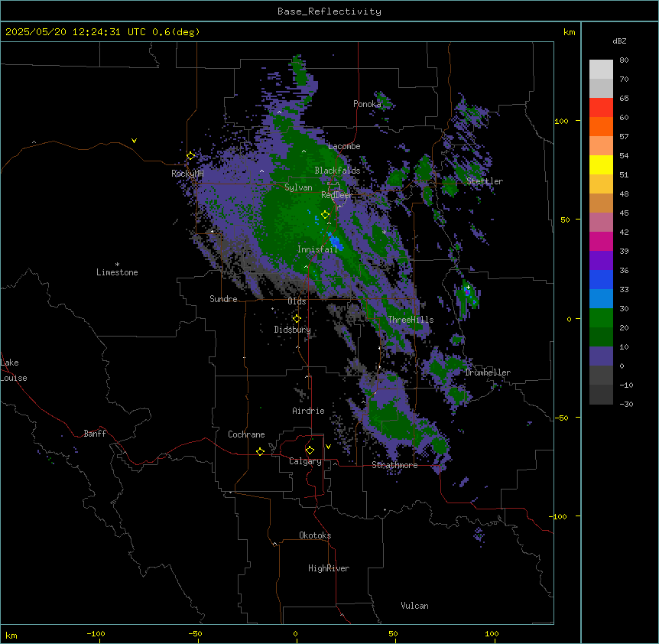
Task: Click the Okotoks label
Action: tap(315, 535)
